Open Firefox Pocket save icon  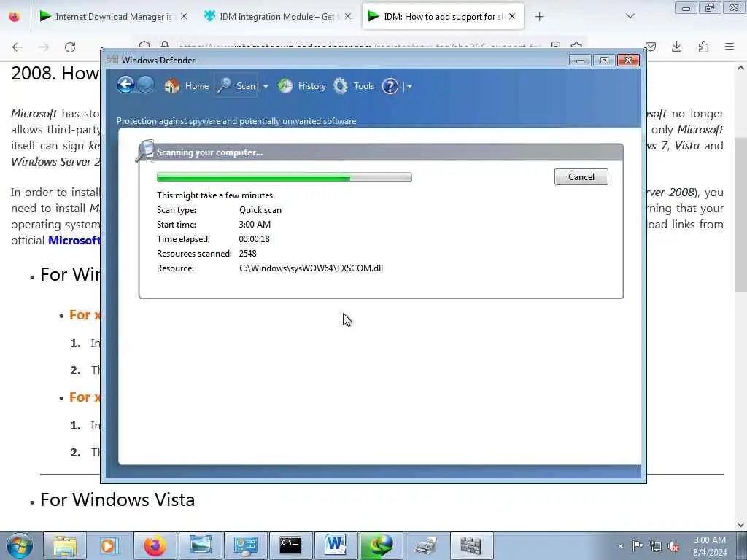651,47
